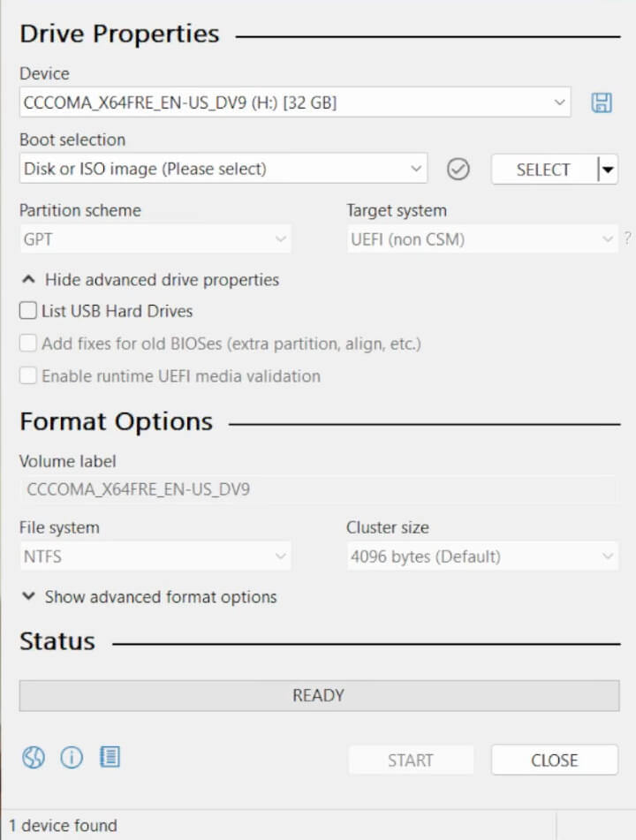Open the About info icon
Screen dimensions: 636x840
click(x=71, y=757)
